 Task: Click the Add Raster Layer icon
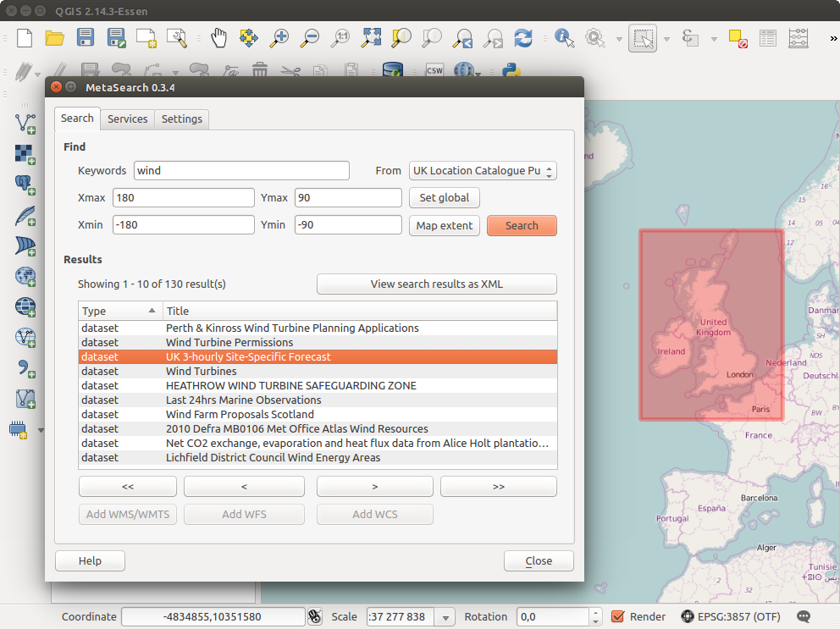point(25,153)
